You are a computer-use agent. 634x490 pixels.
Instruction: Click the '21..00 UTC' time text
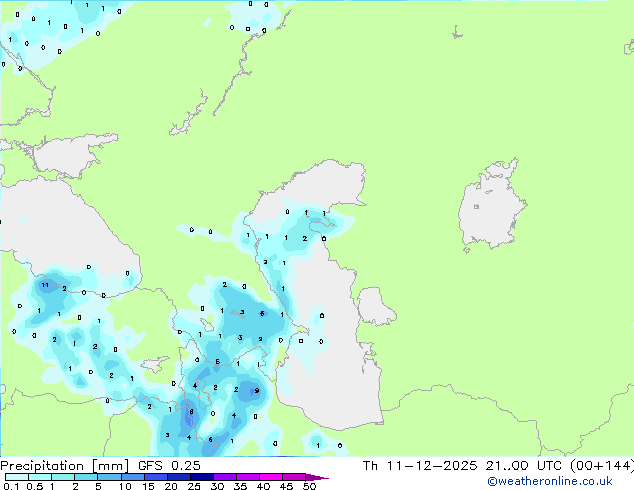click(x=524, y=466)
